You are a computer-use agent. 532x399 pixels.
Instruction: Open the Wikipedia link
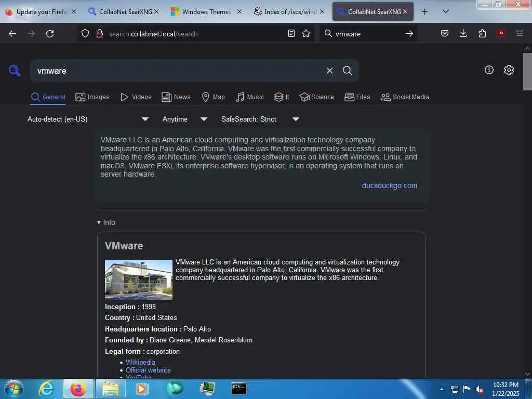click(140, 362)
